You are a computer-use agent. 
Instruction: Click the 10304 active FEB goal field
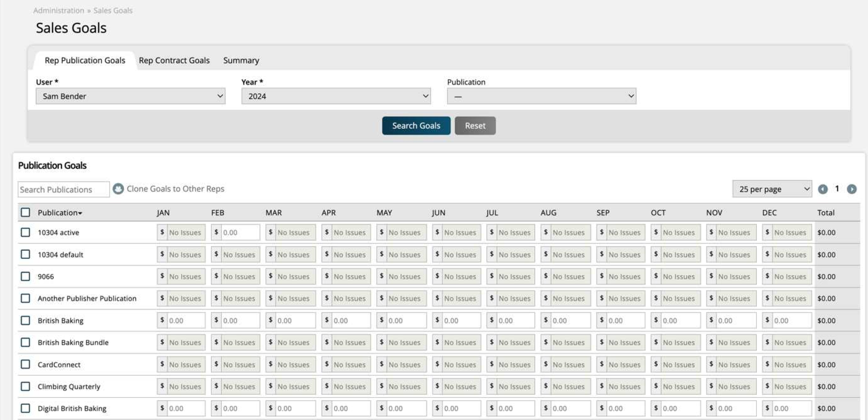tap(240, 233)
